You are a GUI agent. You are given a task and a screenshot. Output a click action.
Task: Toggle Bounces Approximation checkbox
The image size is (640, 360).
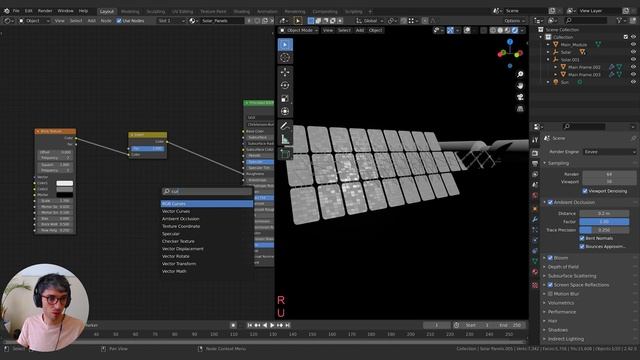tap(582, 247)
